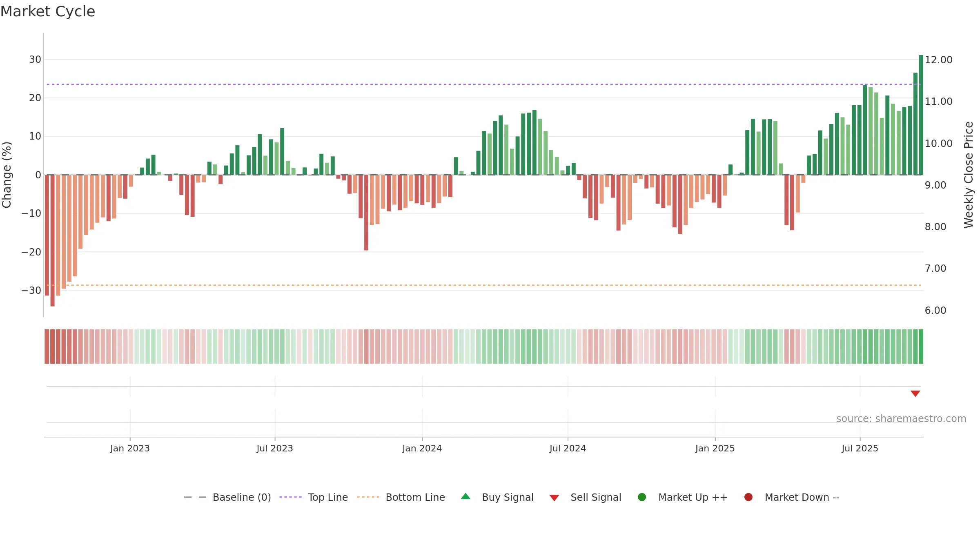
Task: Click the deepest red bar at chart start
Action: (x=52, y=240)
